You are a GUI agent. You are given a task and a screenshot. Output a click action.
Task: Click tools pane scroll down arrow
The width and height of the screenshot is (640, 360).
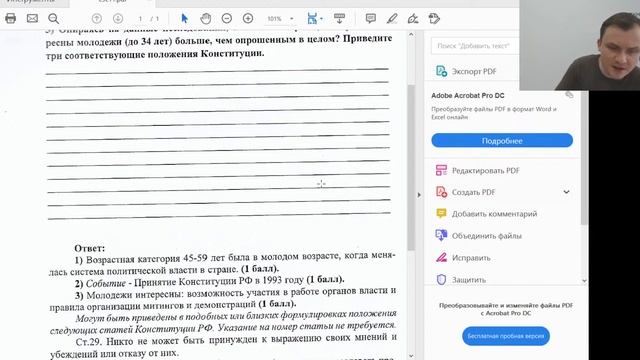(584, 280)
